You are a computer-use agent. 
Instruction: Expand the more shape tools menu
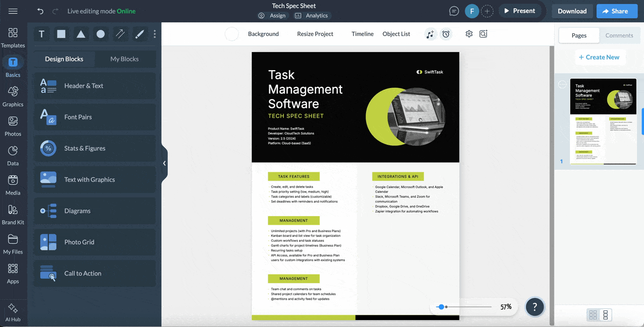pos(155,34)
